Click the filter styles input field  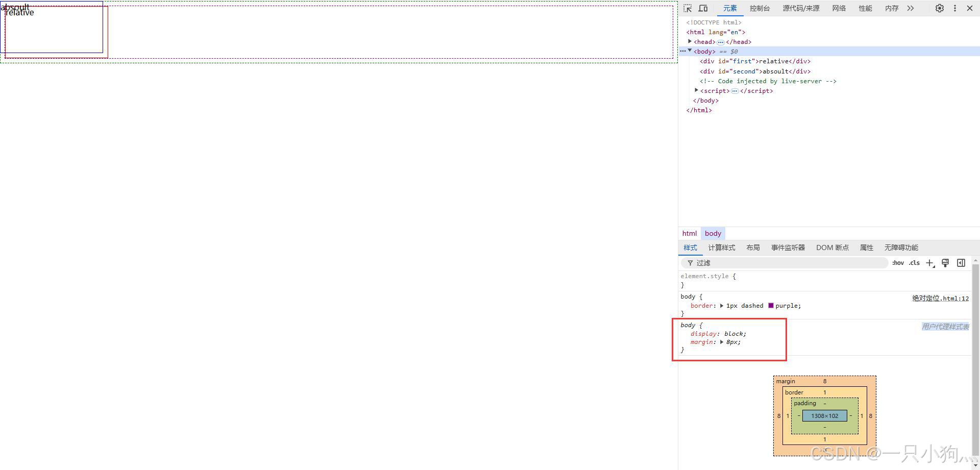click(785, 263)
